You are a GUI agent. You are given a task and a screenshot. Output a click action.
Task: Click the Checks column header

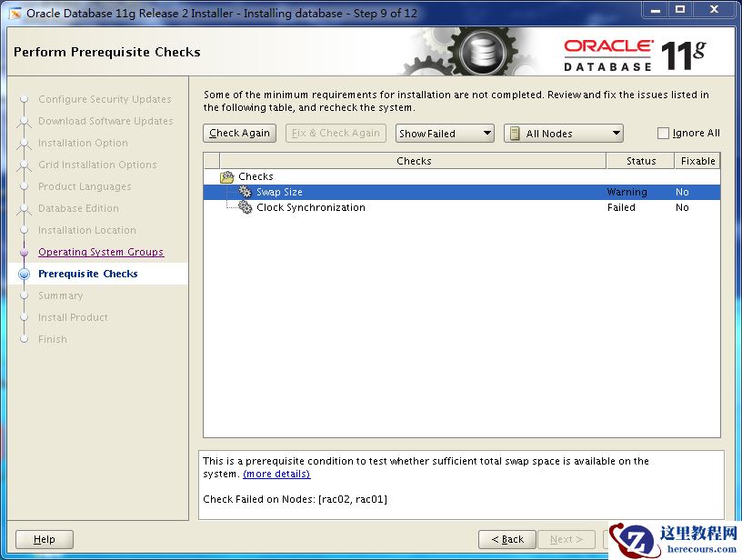pyautogui.click(x=413, y=161)
